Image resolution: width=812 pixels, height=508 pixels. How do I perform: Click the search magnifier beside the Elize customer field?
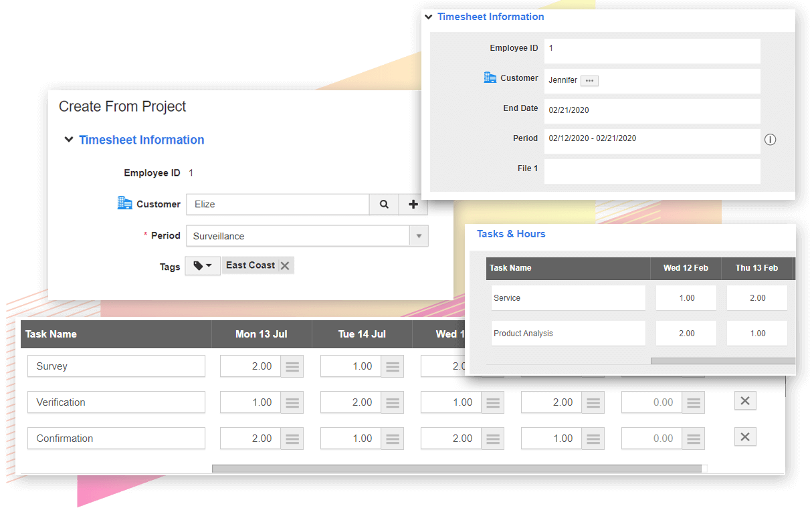coord(384,205)
